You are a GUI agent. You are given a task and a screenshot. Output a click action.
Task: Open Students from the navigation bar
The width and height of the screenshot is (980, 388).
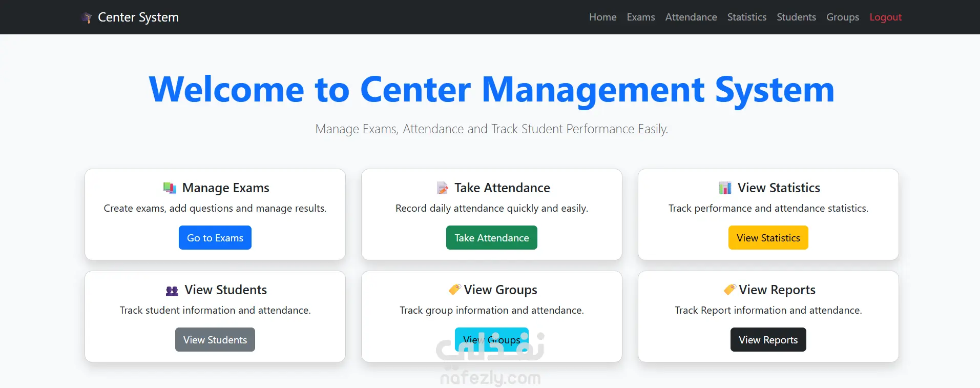796,17
